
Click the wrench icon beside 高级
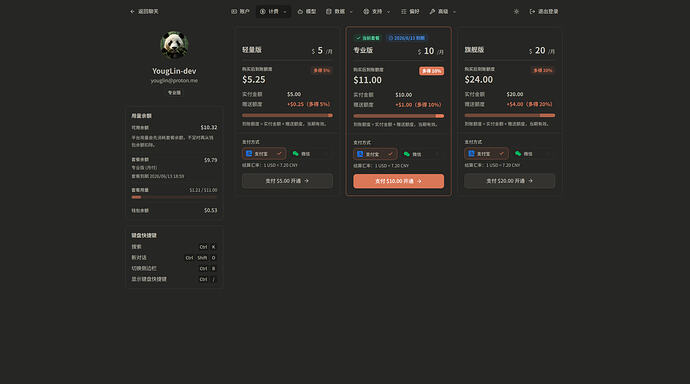tap(432, 11)
